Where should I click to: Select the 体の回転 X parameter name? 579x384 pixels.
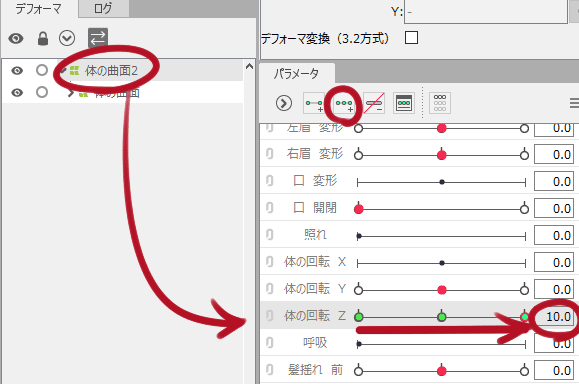click(315, 262)
